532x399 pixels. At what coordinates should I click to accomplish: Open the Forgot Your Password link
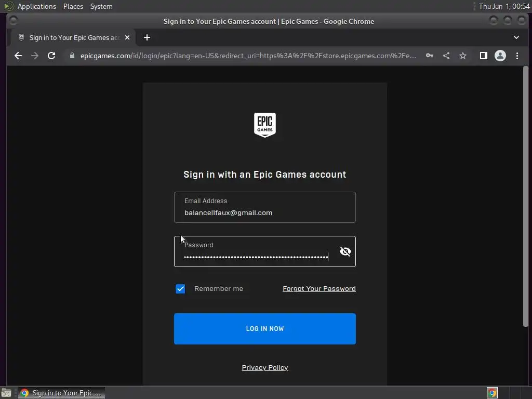click(319, 289)
